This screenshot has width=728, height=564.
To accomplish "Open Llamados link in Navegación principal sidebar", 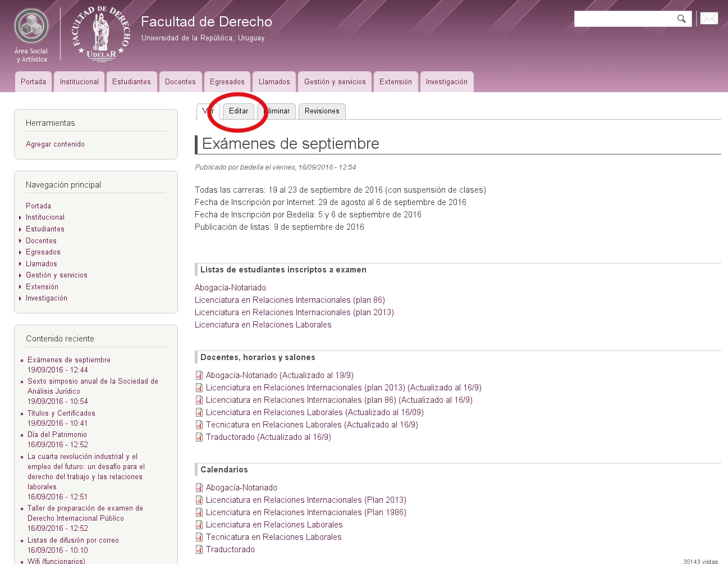I will tap(42, 264).
